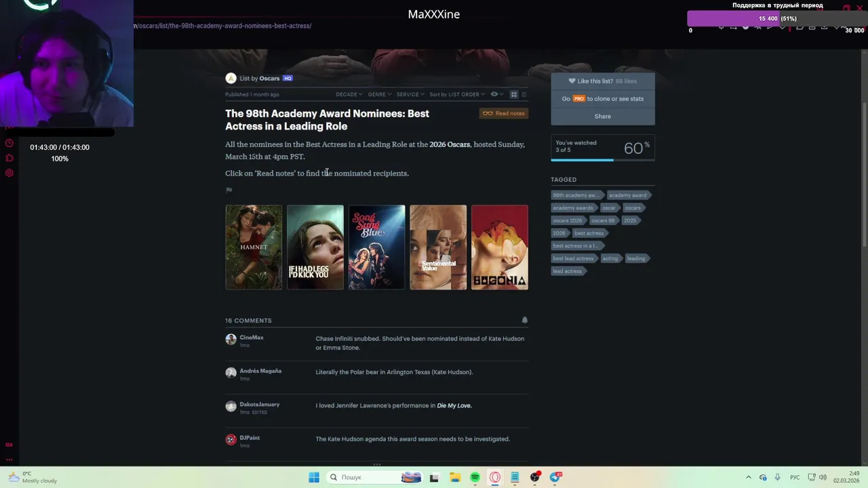Screen dimensions: 868x488
Task: Click the HQ badge next to Oscars
Action: point(288,79)
